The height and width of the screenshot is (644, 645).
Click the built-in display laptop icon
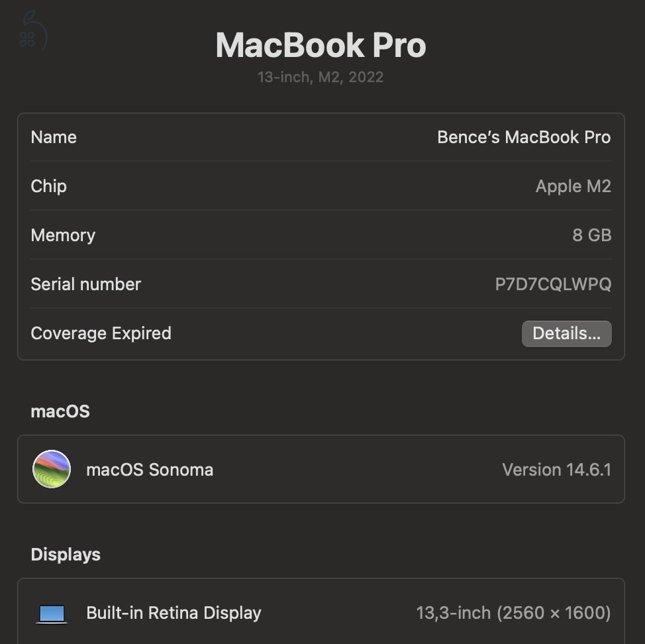(52, 614)
